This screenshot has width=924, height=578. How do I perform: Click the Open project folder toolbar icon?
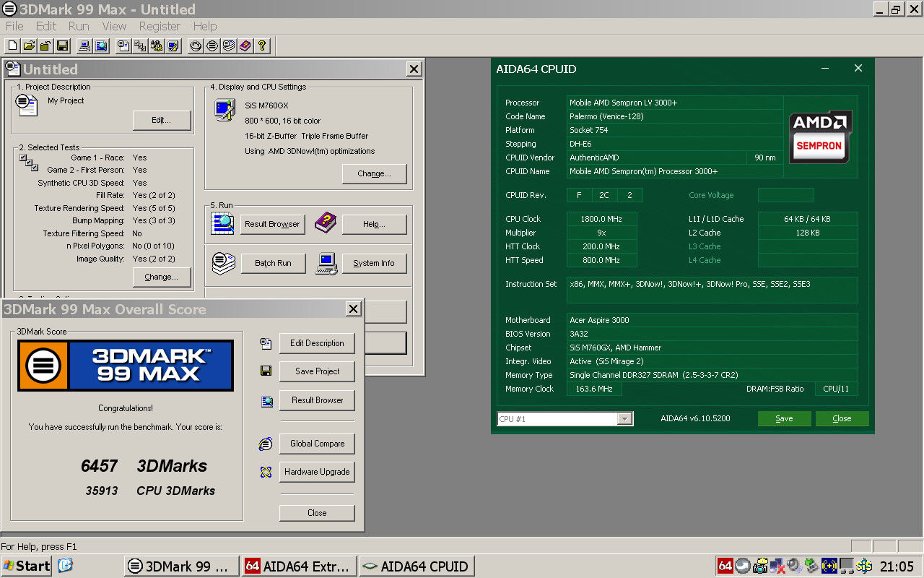tap(29, 46)
